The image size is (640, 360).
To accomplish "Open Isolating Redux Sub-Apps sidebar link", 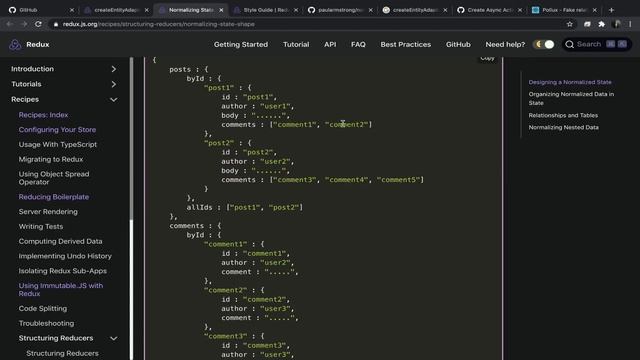I will 62,271.
